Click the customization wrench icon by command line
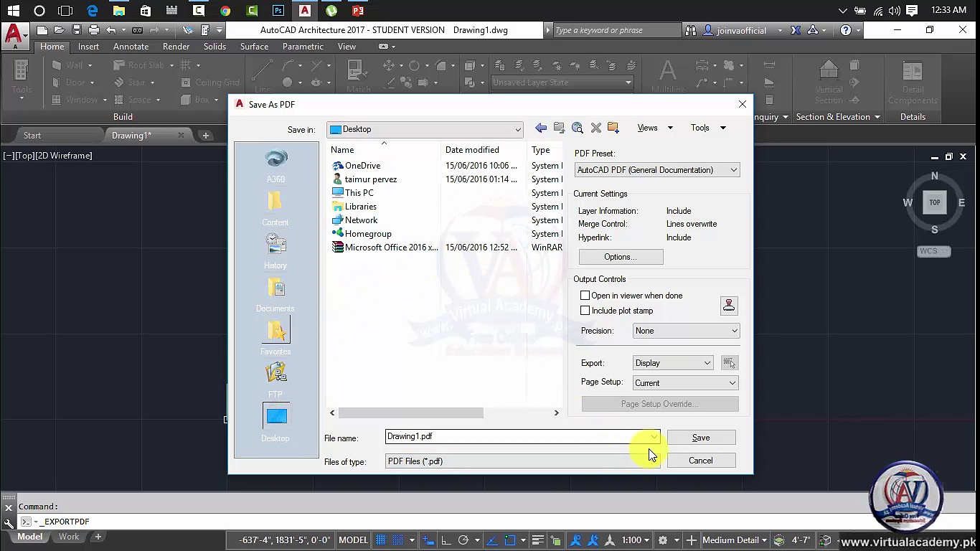This screenshot has height=551, width=980. [x=9, y=523]
